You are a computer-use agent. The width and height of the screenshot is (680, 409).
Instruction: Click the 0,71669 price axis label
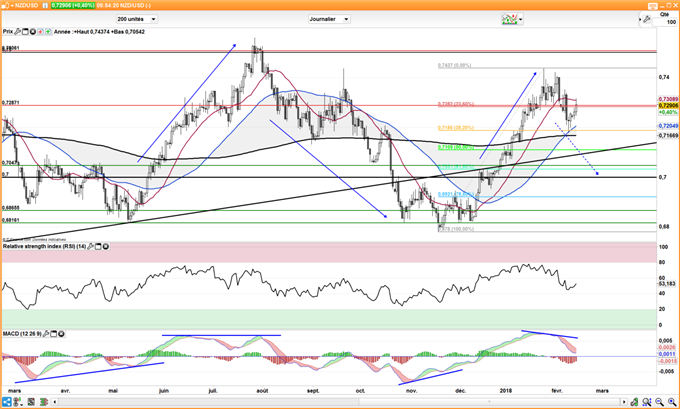pyautogui.click(x=668, y=136)
